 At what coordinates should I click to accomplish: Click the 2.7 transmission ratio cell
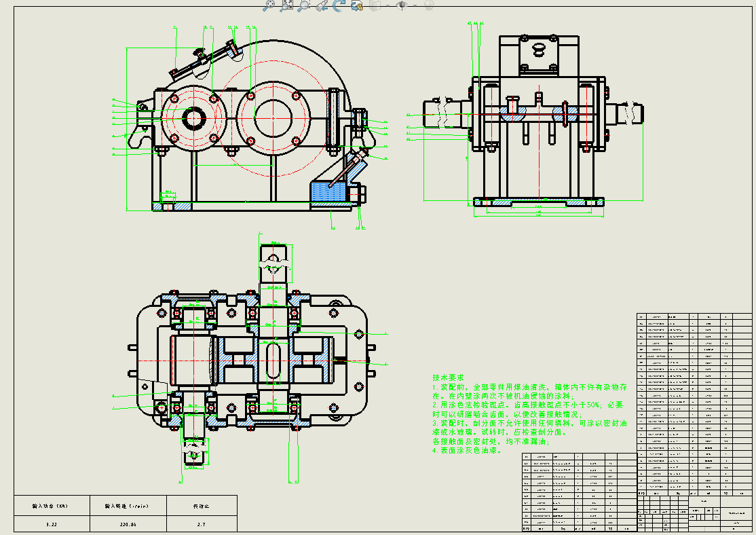[201, 524]
